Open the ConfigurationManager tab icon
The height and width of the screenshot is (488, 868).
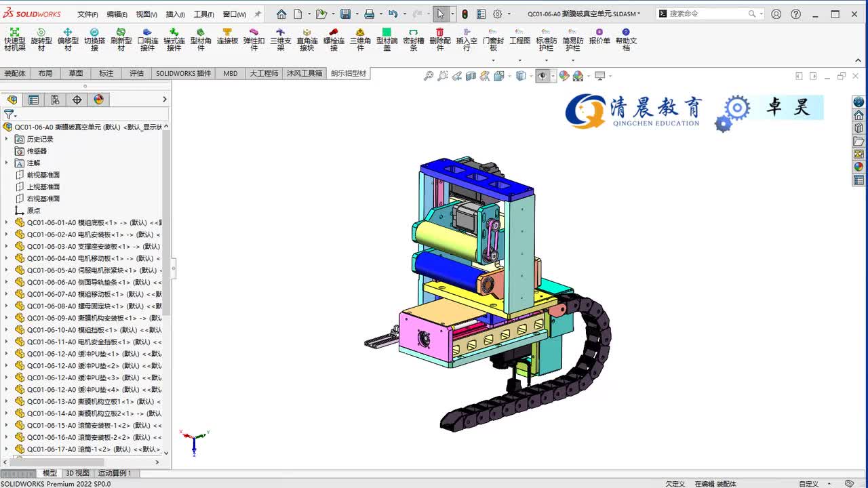point(55,100)
